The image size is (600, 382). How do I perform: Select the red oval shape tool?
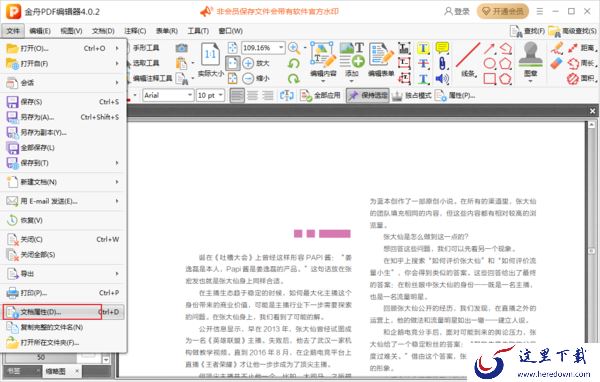[x=489, y=64]
